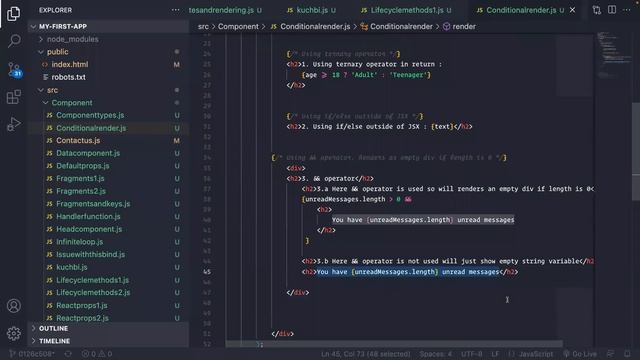This screenshot has width=640, height=360.
Task: Click the Spaces: 4 indentation indicator
Action: tap(436, 354)
